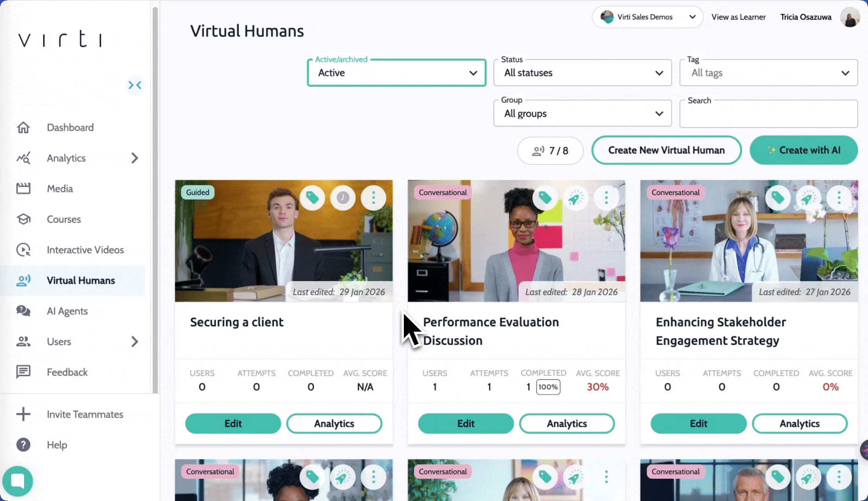
Task: Click the Enhancing Stakeholder Engagement Strategy thumbnail
Action: tap(749, 241)
